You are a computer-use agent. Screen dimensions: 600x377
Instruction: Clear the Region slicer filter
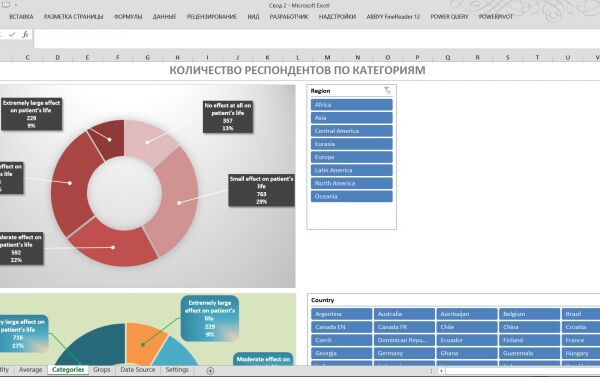tap(388, 90)
